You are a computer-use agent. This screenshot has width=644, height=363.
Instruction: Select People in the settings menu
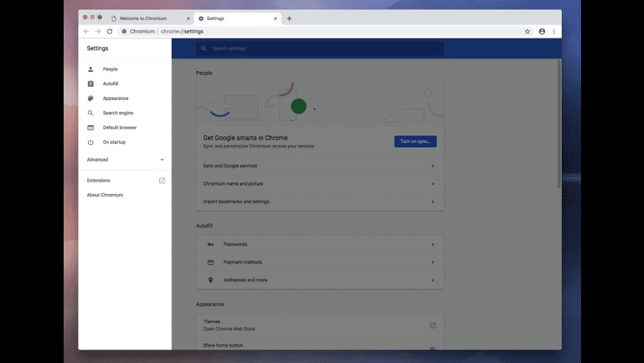tap(110, 69)
